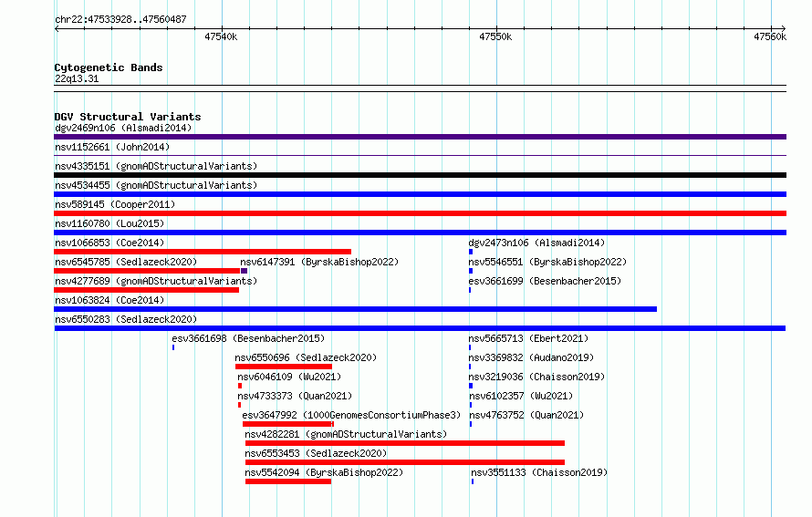Image resolution: width=812 pixels, height=517 pixels.
Task: Click nsv5665713 (Ebert2021) label
Action: pyautogui.click(x=528, y=338)
